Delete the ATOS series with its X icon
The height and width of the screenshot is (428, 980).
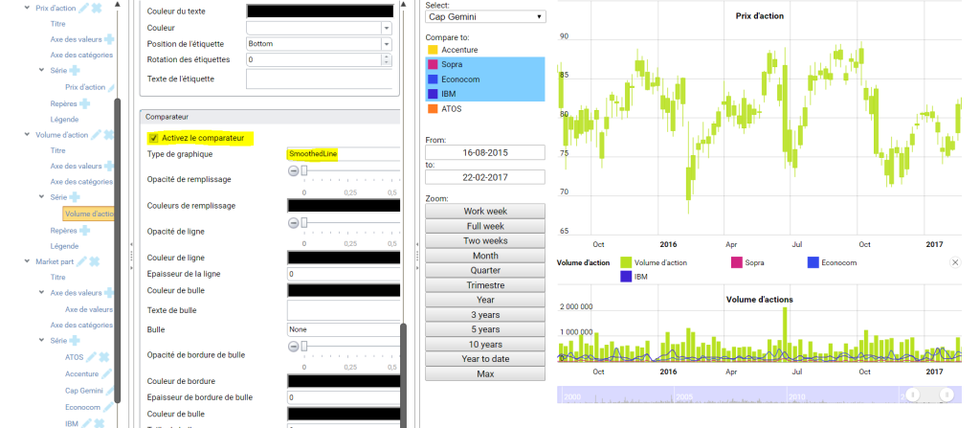click(103, 356)
